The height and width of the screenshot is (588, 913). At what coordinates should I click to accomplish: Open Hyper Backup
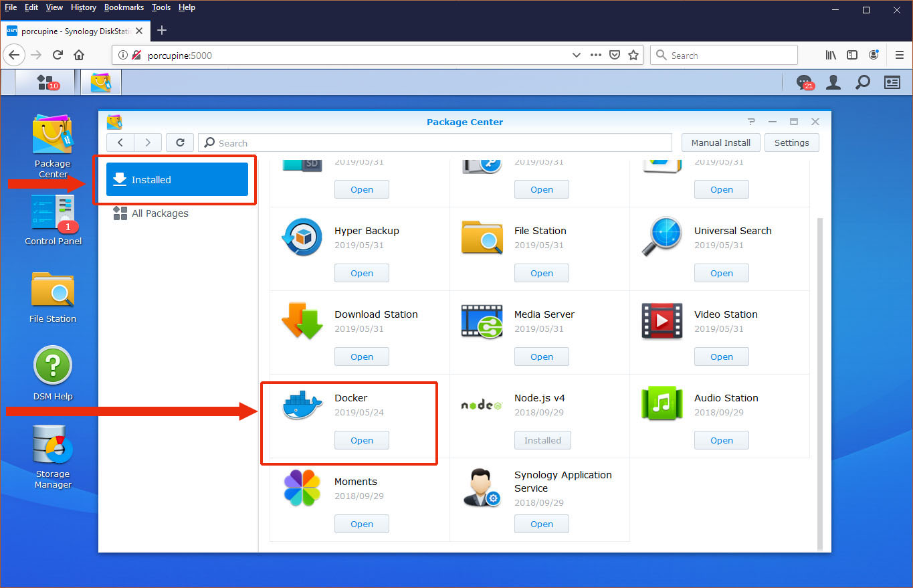(x=362, y=273)
